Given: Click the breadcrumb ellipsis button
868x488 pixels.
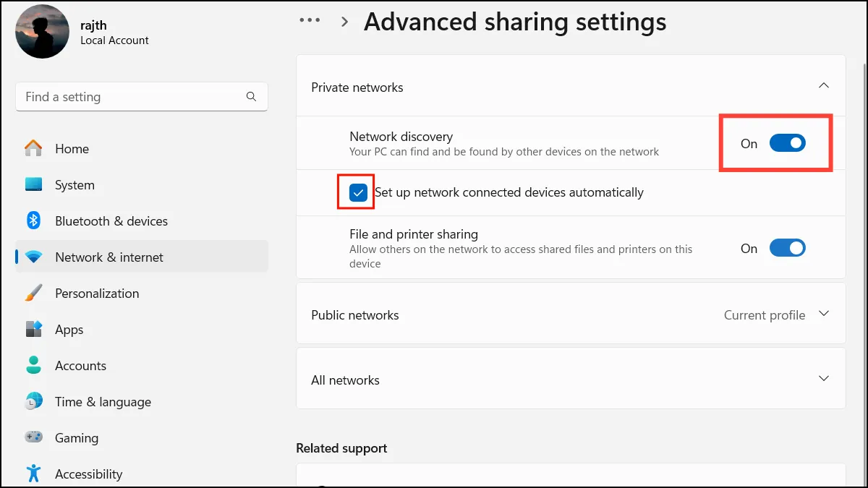Looking at the screenshot, I should click(310, 21).
